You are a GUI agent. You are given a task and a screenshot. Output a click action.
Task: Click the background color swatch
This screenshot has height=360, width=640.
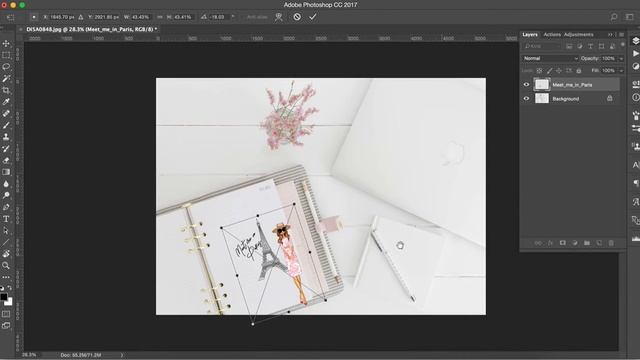(9, 302)
